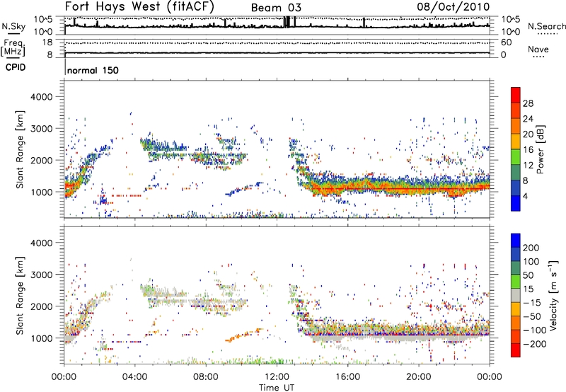Pick the gray segment of Velocity color bar
Viewport: 566px width, 392px height.
(516, 295)
